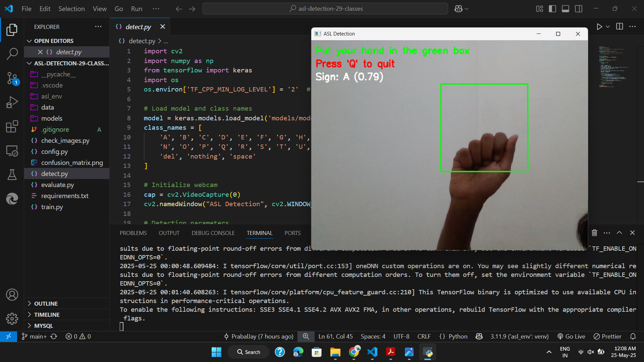Image resolution: width=644 pixels, height=362 pixels.
Task: Go back with navigation arrow
Action: pyautogui.click(x=179, y=9)
